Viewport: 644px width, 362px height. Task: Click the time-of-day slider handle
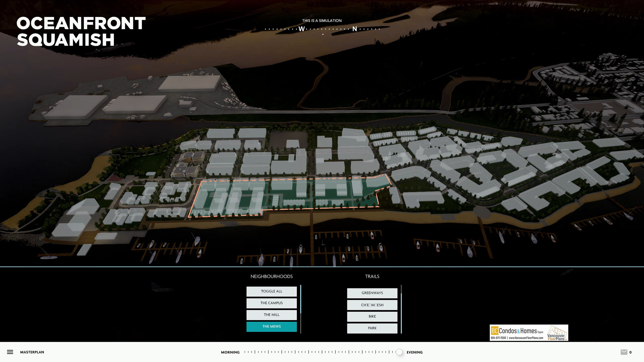(399, 352)
